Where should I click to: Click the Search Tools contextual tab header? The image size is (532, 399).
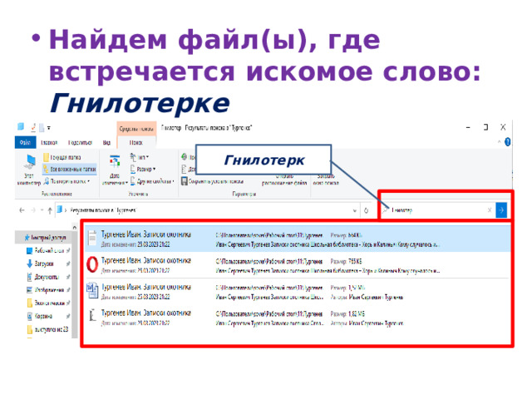pyautogui.click(x=136, y=129)
